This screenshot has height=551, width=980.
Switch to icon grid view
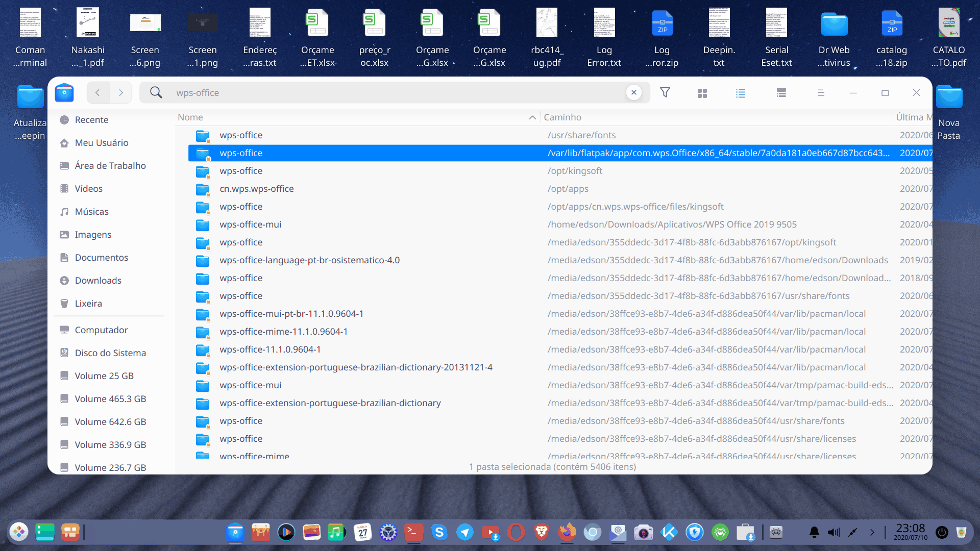(x=702, y=93)
